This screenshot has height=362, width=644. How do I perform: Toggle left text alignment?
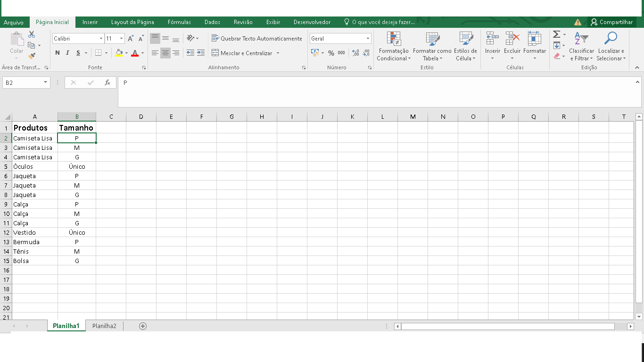coord(155,53)
